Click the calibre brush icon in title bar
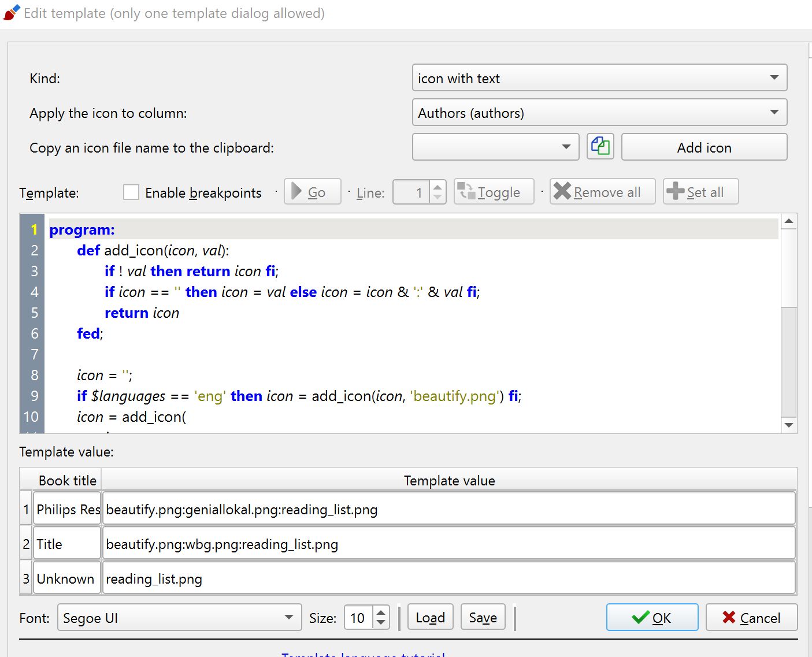 pyautogui.click(x=11, y=13)
